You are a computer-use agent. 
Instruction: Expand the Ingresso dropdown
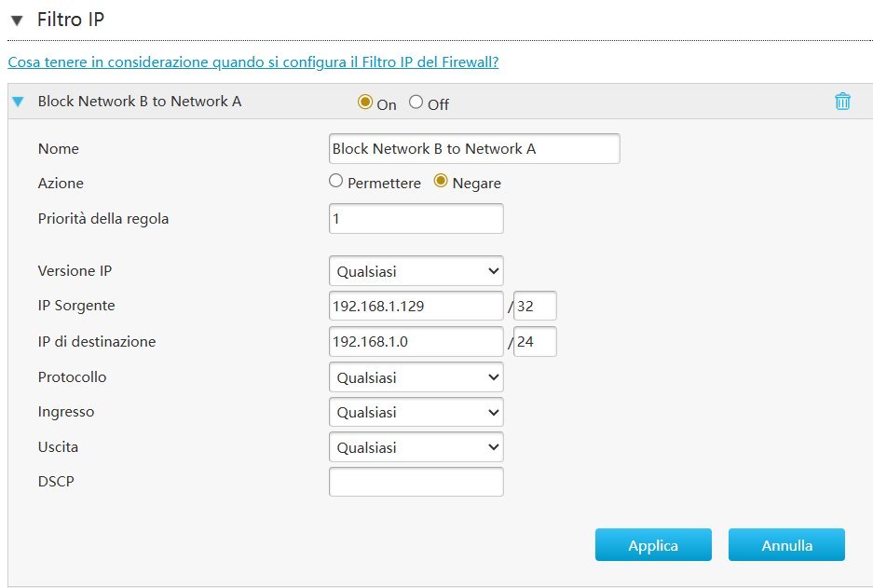tap(416, 412)
